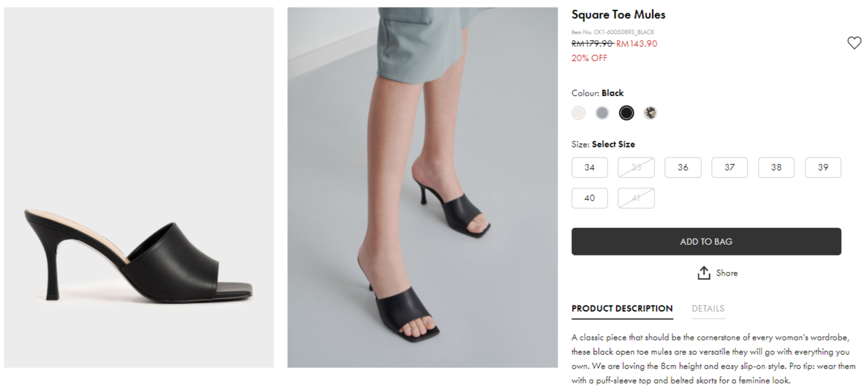Select the cream colour swatch
Screen dimensions: 868x386
(x=578, y=113)
